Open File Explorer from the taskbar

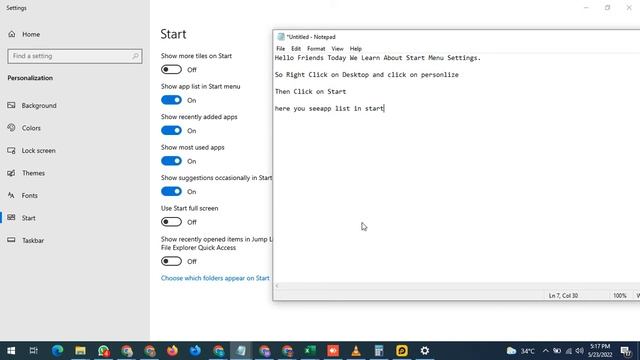[80, 351]
